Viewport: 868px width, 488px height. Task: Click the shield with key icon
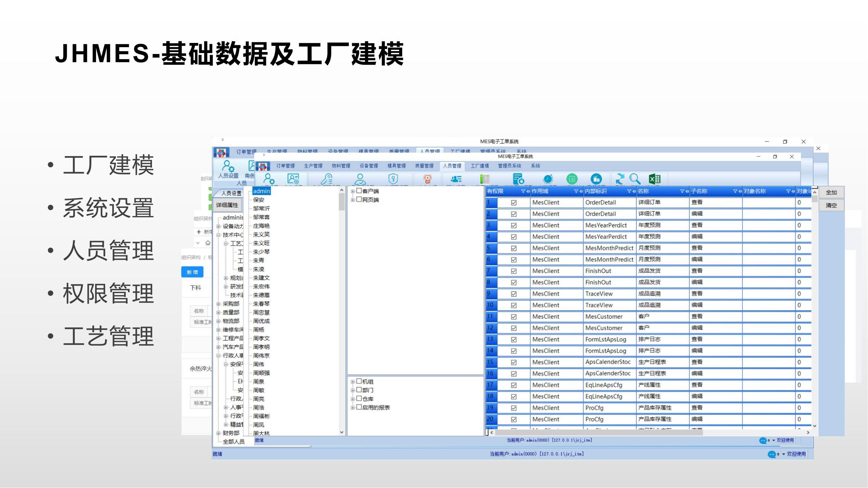click(x=393, y=179)
